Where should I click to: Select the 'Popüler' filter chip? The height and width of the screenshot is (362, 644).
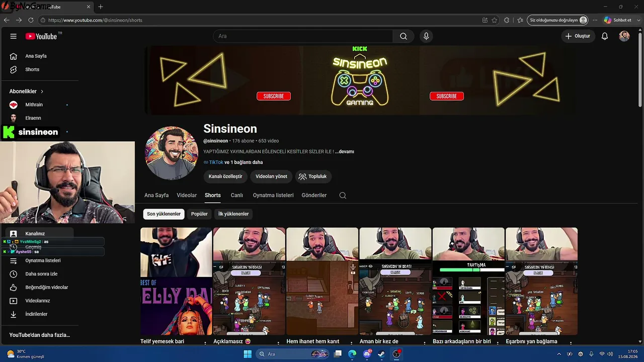coord(199,214)
